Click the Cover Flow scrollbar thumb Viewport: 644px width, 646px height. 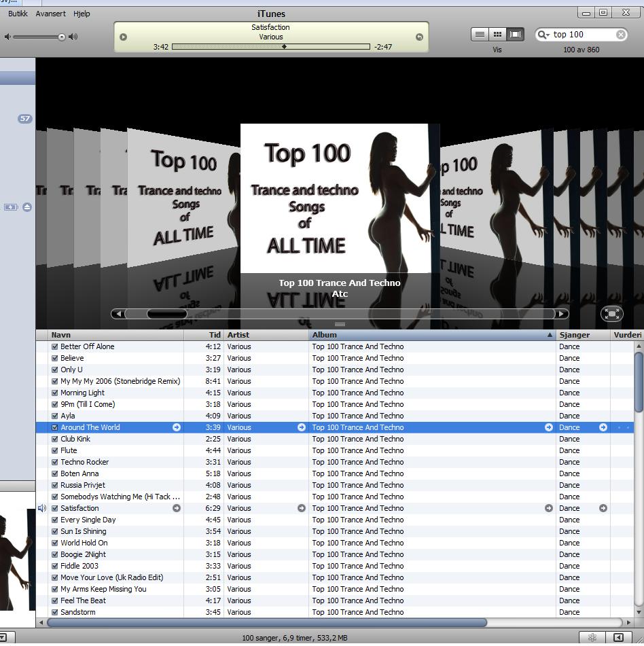coord(167,314)
